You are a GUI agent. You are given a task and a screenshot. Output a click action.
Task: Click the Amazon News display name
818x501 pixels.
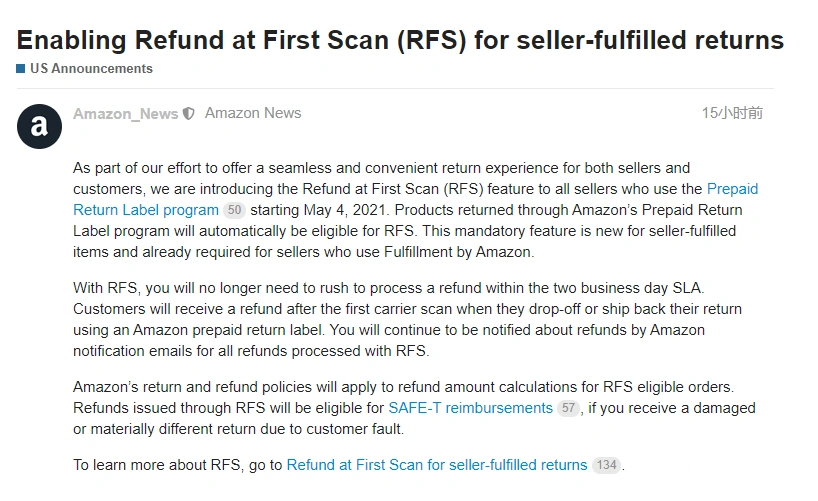tap(253, 113)
